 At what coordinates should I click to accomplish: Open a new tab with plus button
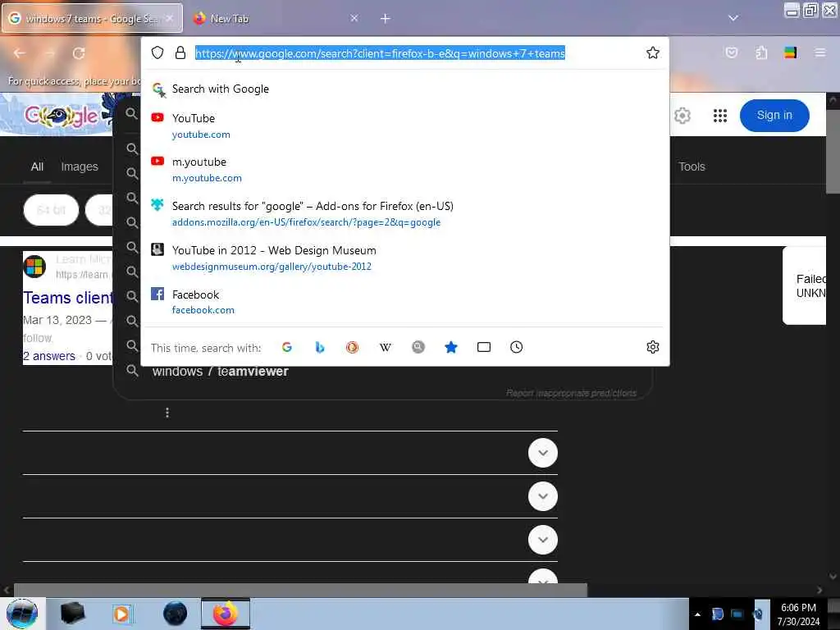click(x=386, y=18)
